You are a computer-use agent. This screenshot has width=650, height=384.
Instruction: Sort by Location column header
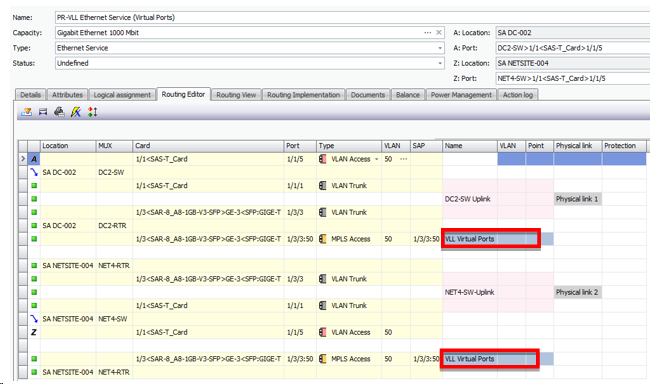68,146
